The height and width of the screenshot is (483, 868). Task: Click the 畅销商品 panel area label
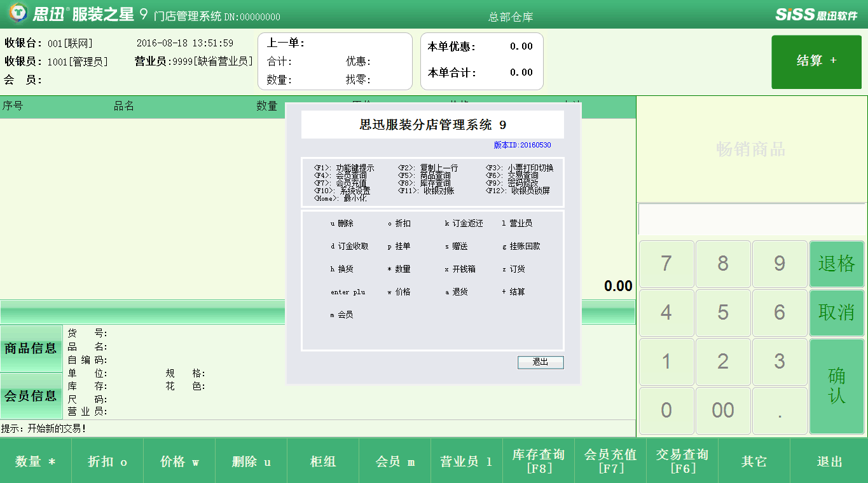click(x=751, y=149)
